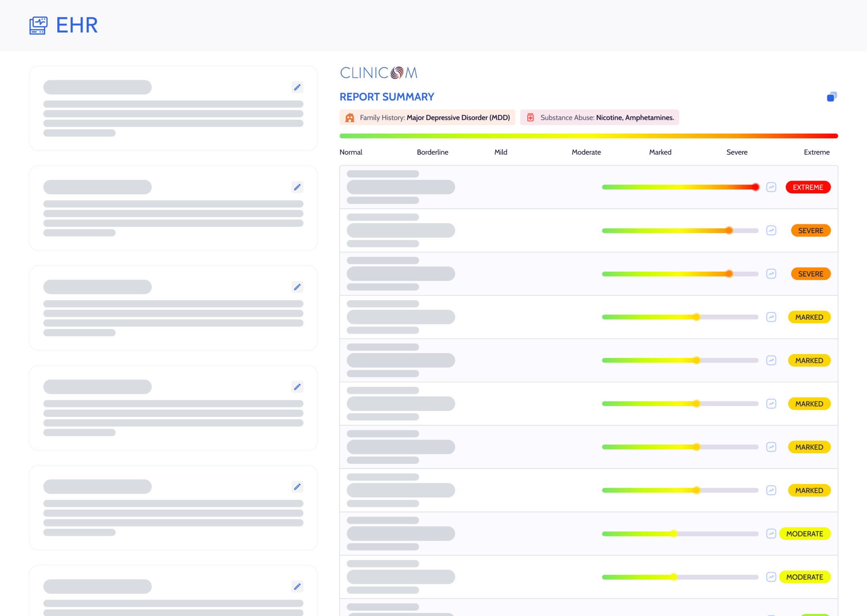This screenshot has width=867, height=616.
Task: Click the red EXTREME severity badge
Action: 808,187
